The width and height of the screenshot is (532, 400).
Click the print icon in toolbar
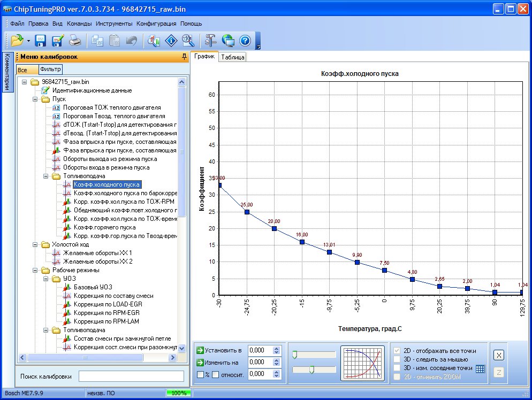point(74,40)
